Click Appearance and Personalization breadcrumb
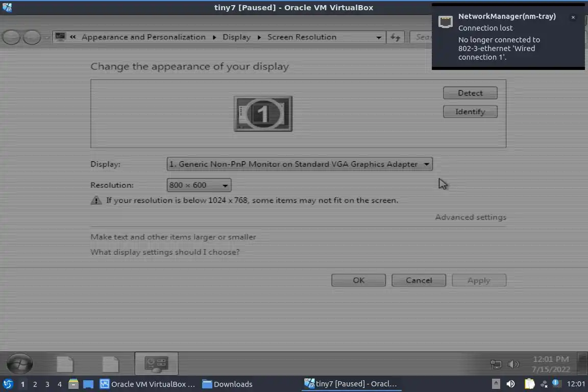 click(143, 37)
